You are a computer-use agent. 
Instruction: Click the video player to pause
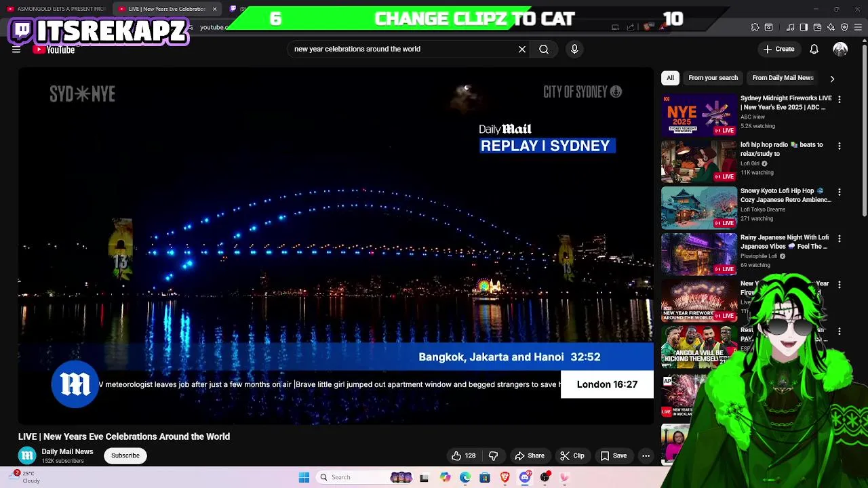click(336, 246)
